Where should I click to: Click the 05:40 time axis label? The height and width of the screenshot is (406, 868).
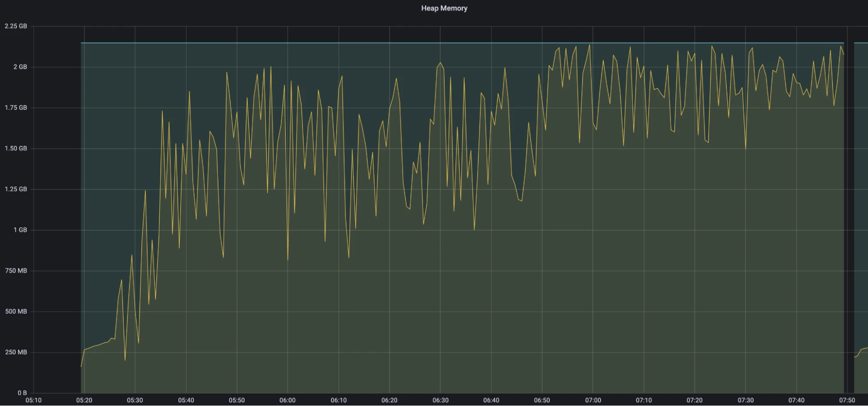click(186, 400)
